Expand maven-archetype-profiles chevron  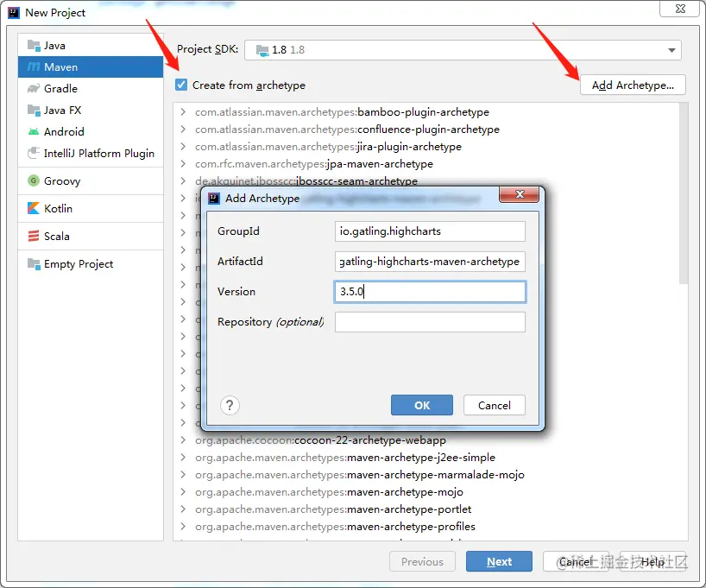tap(183, 527)
